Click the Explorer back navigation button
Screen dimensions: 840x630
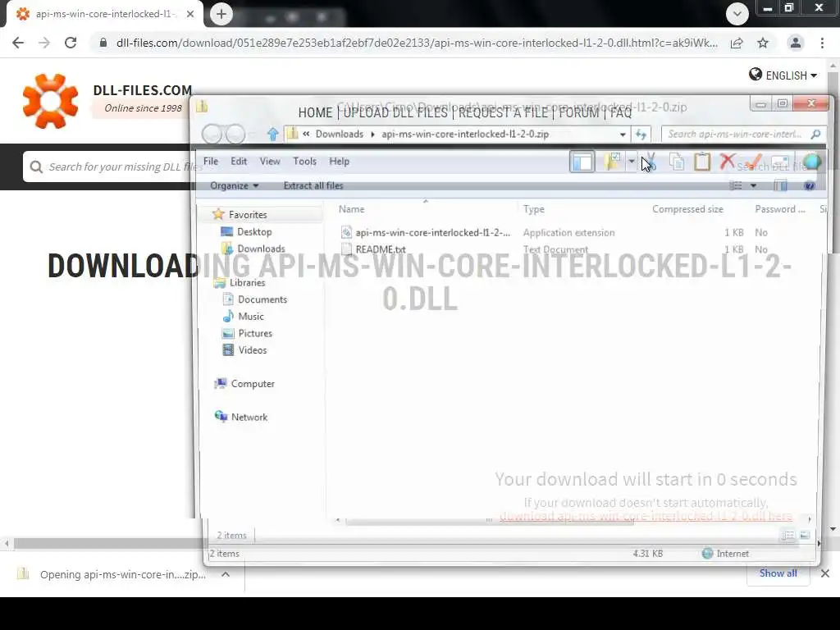(x=212, y=134)
